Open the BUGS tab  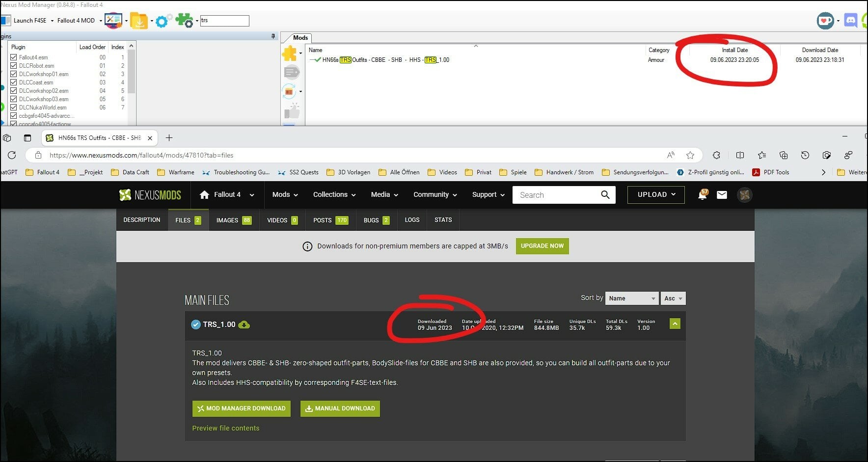click(377, 220)
